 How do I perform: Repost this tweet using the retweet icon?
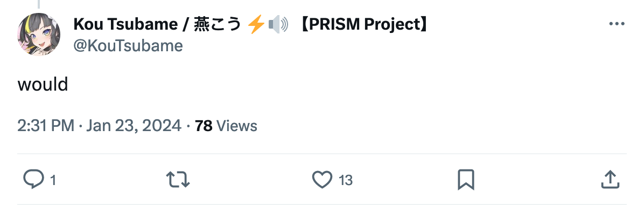point(178,180)
